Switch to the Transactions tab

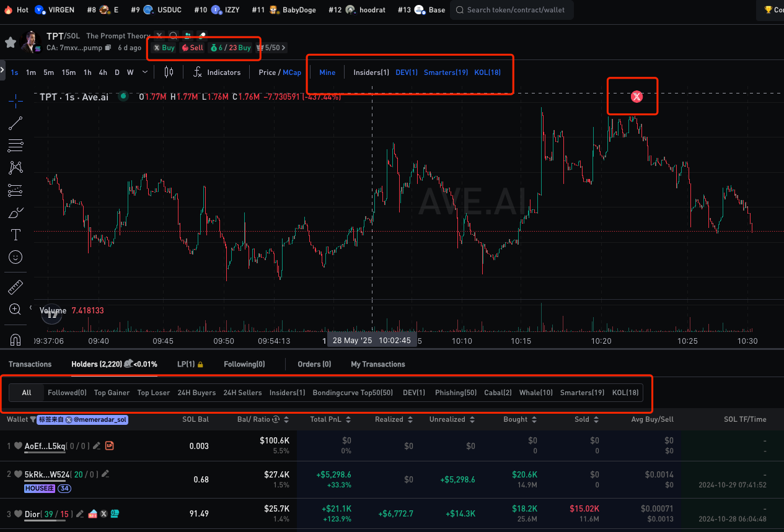click(x=30, y=364)
